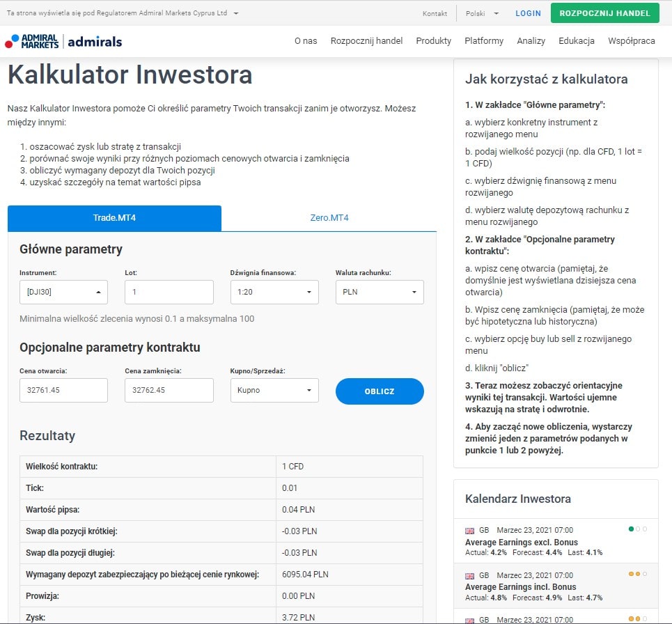
Task: Click the Kalendarz Inwestora heading
Action: 517,499
